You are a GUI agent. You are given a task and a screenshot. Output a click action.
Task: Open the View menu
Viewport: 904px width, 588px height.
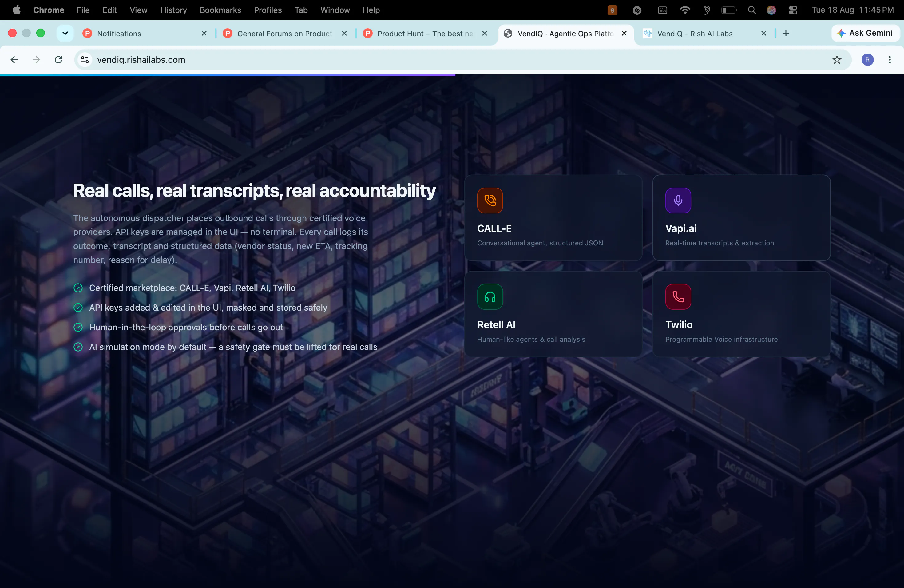138,10
